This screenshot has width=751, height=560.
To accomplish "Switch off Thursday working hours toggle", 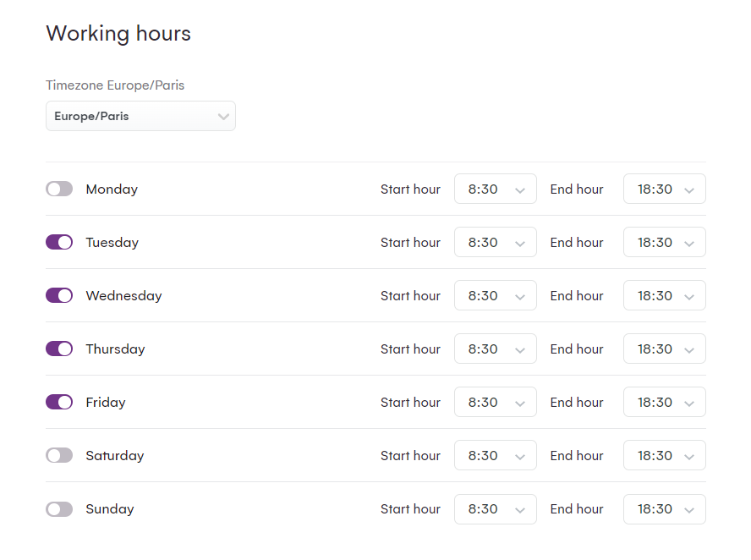I will coord(59,349).
